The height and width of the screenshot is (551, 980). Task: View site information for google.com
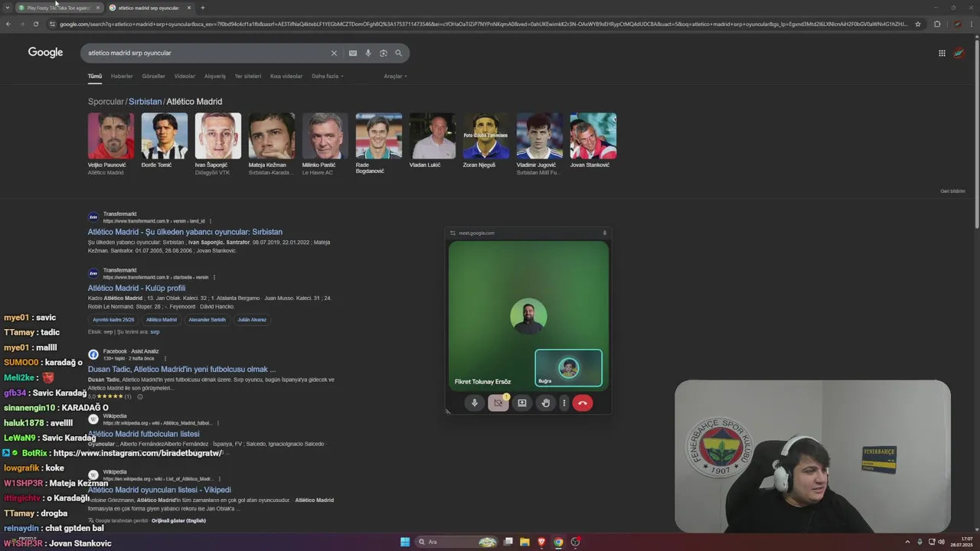[x=52, y=24]
